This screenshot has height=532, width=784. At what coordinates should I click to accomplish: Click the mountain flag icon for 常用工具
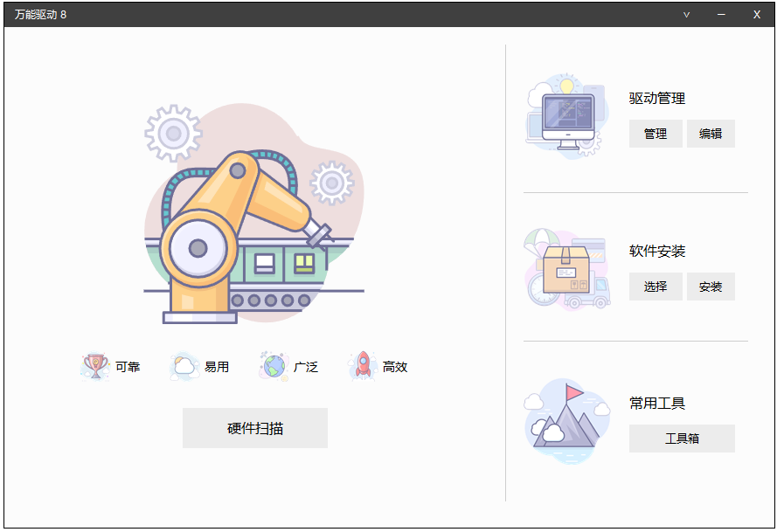point(566,420)
